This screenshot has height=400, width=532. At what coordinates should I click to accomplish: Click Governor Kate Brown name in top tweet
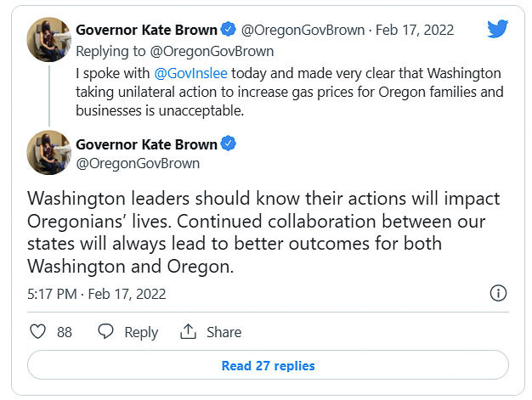tap(146, 31)
